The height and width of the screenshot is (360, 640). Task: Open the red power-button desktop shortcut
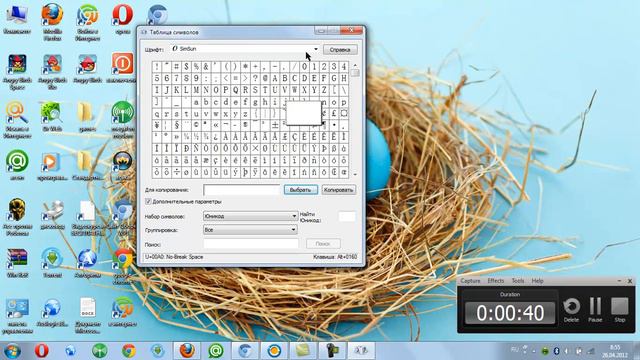click(x=122, y=67)
